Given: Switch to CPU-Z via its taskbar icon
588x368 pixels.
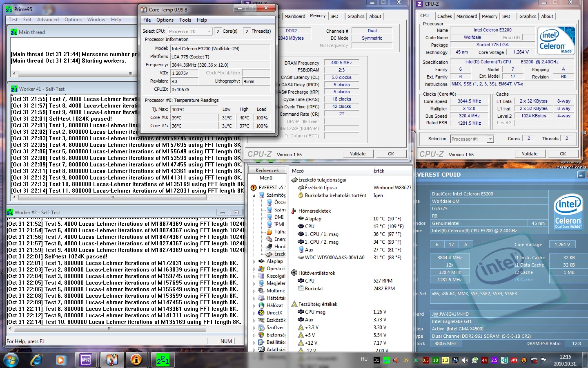Looking at the screenshot, I should point(86,360).
